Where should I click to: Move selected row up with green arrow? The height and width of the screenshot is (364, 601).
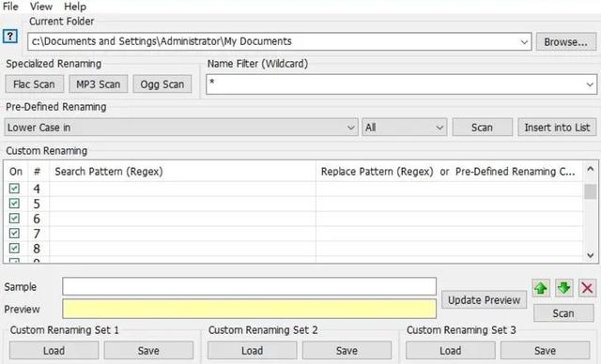pyautogui.click(x=541, y=288)
